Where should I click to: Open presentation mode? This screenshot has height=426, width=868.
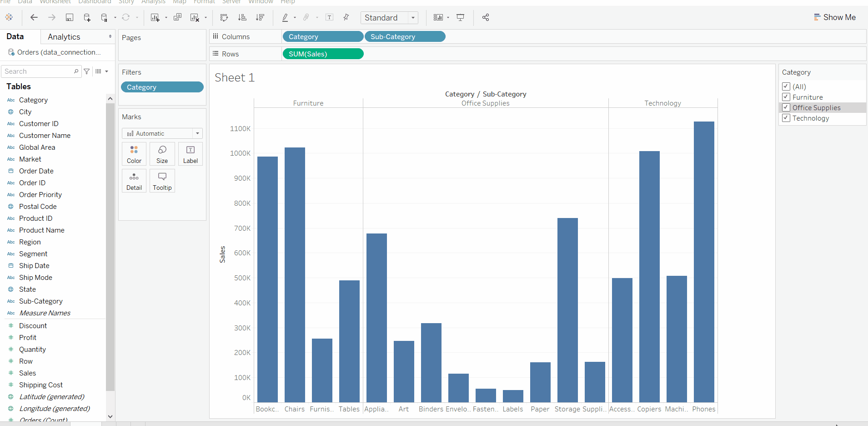point(461,17)
